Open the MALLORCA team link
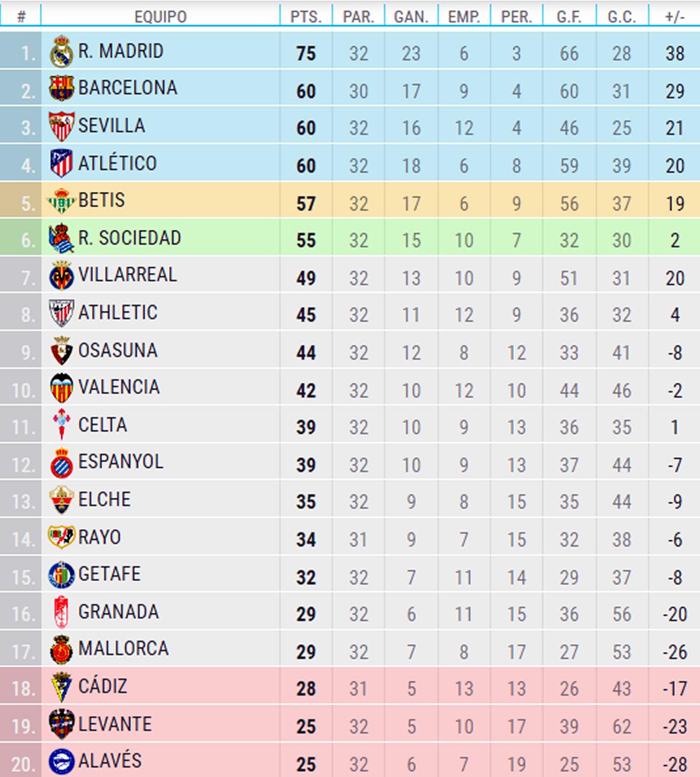This screenshot has height=777, width=700. (123, 649)
